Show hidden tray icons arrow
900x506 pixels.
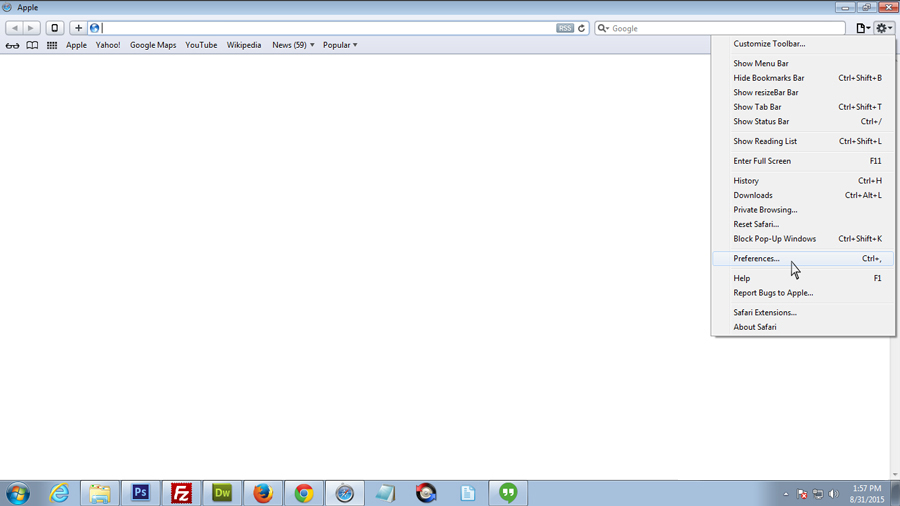point(786,494)
